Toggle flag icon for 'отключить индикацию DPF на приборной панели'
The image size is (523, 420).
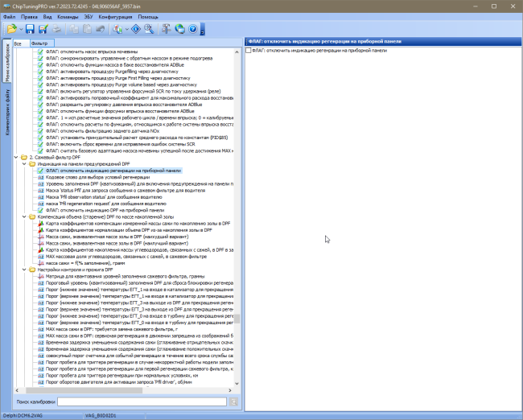(x=41, y=211)
